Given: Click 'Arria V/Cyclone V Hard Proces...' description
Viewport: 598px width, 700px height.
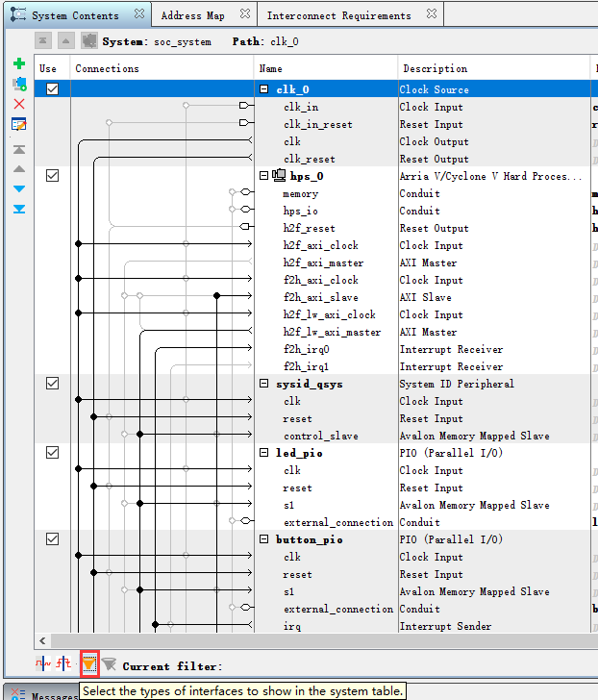Looking at the screenshot, I should click(490, 176).
